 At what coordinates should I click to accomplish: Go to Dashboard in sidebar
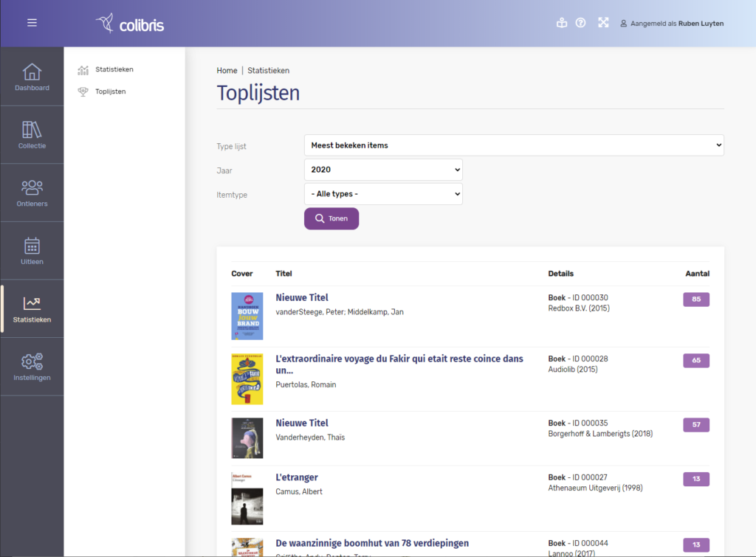[32, 77]
